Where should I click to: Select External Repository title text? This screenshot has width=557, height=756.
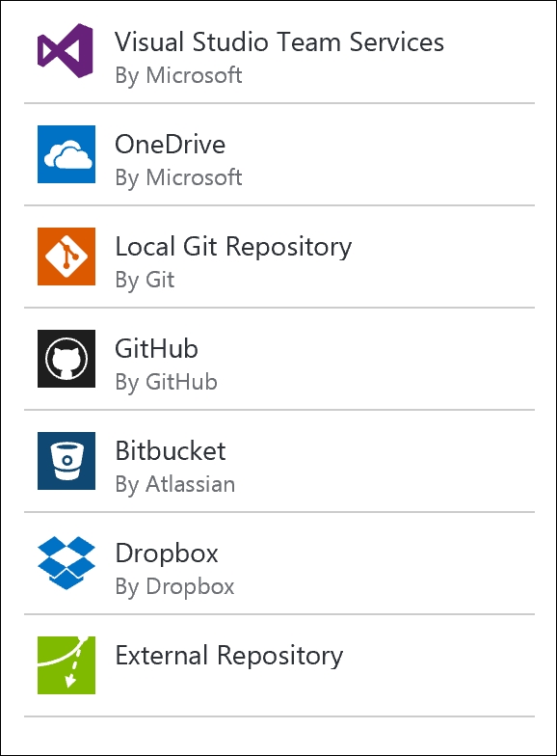pos(229,656)
